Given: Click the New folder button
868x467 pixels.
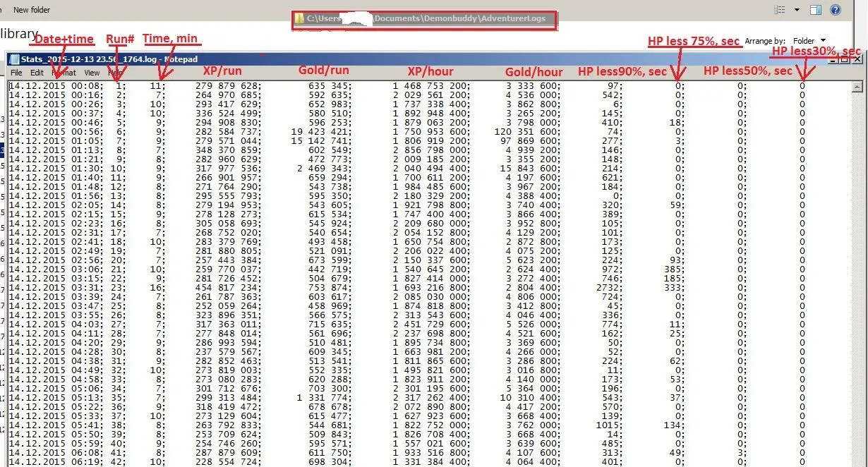Looking at the screenshot, I should [x=32, y=10].
